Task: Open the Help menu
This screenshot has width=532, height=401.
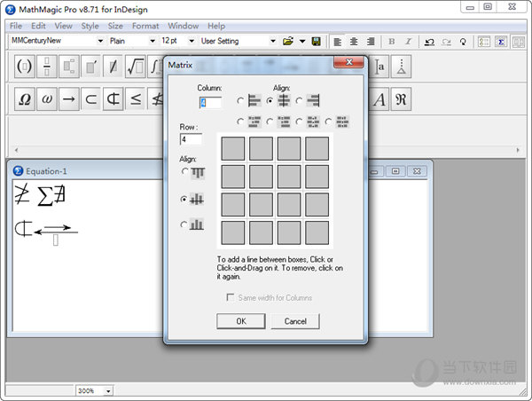Action: tap(216, 26)
